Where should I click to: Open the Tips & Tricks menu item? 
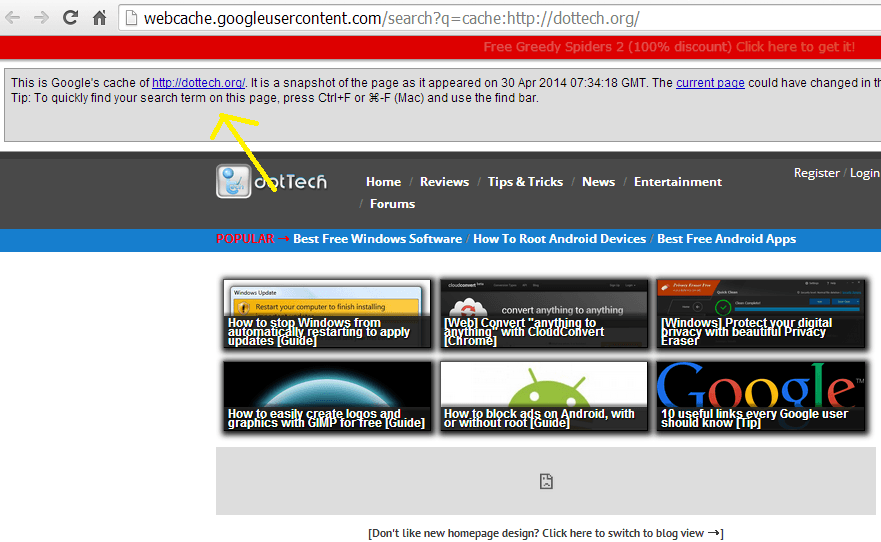pos(525,182)
